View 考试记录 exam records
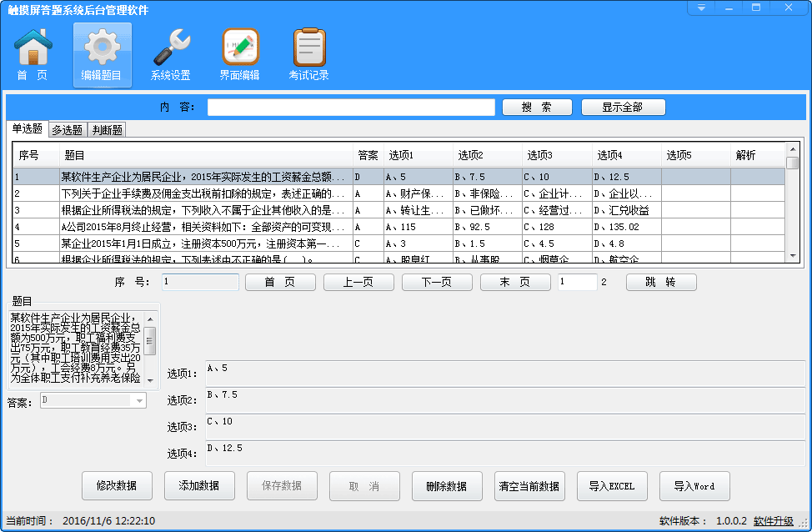Viewport: 812px width, 532px height. [x=308, y=53]
